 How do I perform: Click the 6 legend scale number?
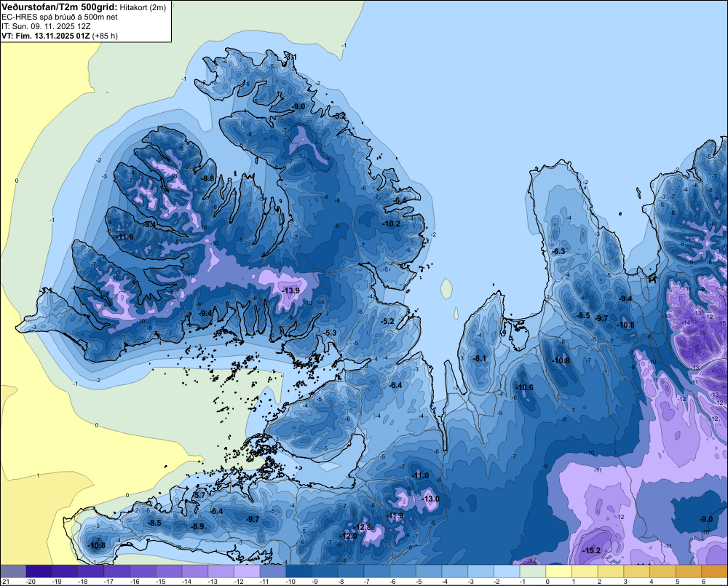pos(703,582)
